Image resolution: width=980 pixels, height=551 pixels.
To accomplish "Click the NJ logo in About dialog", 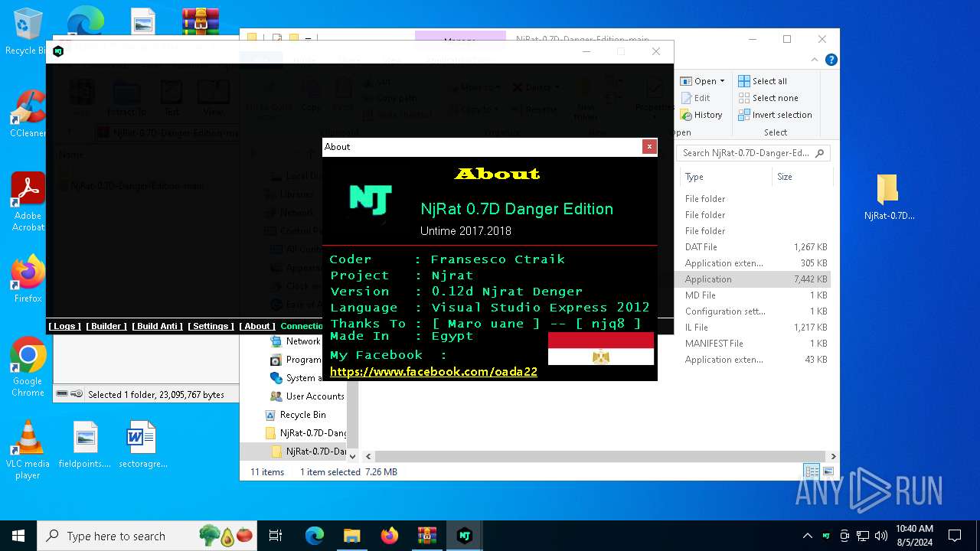I will click(x=371, y=200).
